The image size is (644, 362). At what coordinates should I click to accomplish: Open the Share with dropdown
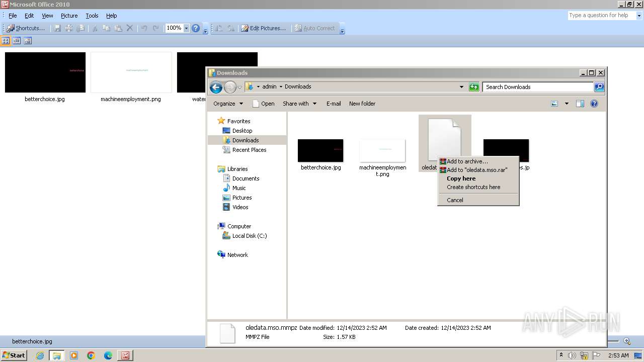click(x=299, y=104)
